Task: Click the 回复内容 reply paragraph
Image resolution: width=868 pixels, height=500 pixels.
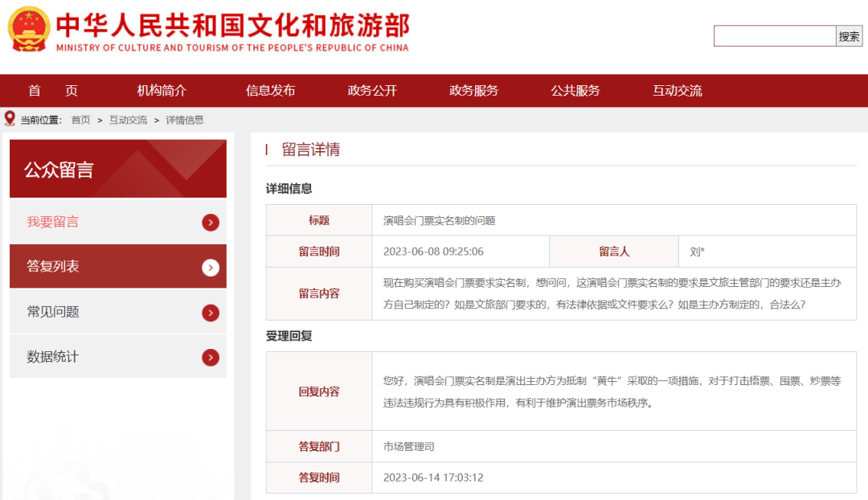Action: (x=612, y=391)
